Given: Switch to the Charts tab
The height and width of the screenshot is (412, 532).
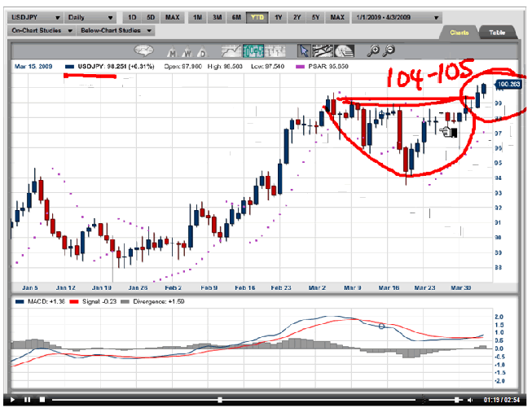Looking at the screenshot, I should 459,33.
